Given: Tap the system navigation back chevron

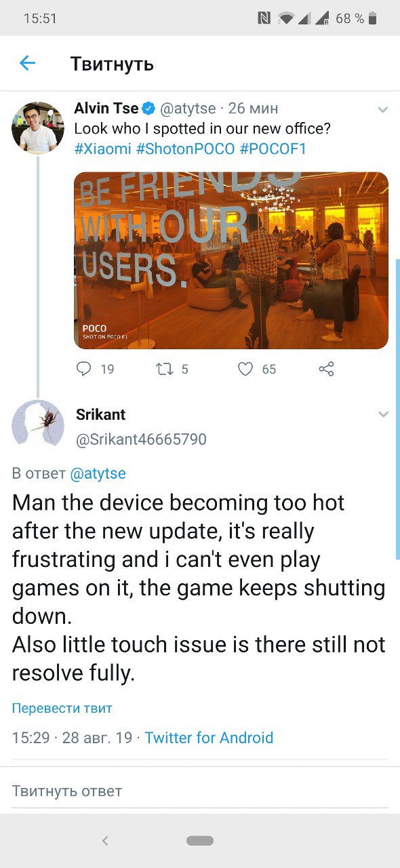Looking at the screenshot, I should point(105,841).
